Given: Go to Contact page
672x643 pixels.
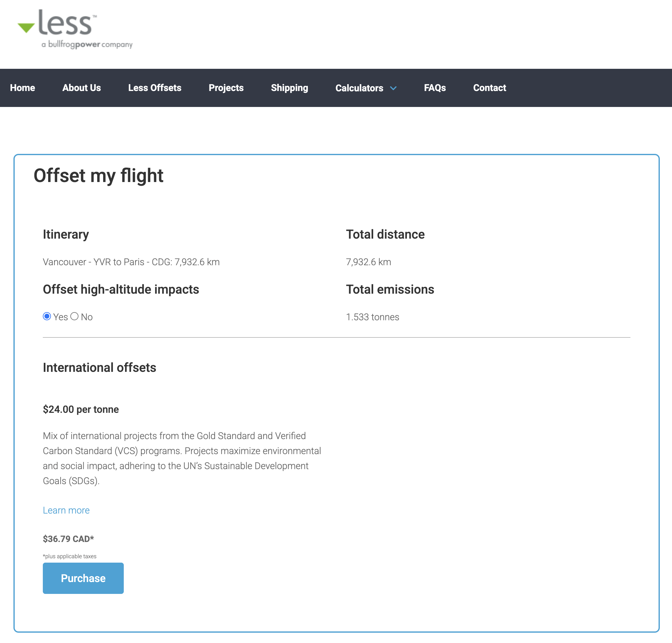Looking at the screenshot, I should pos(489,88).
